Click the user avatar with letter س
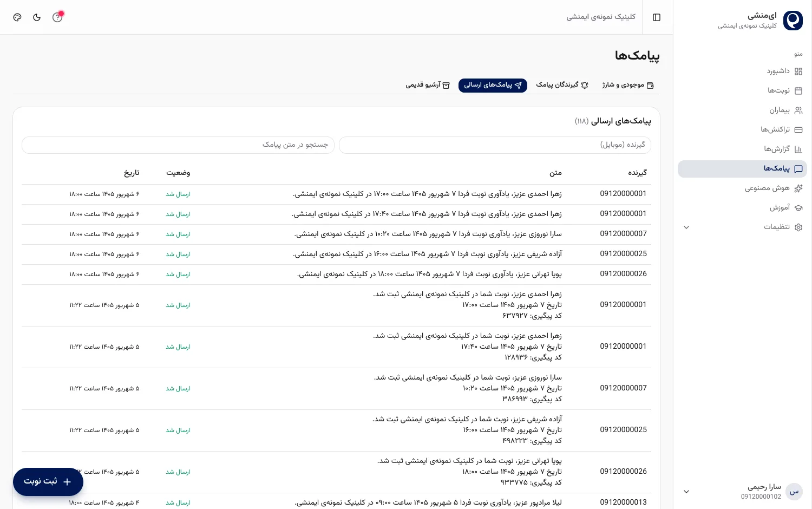This screenshot has width=812, height=509. click(794, 492)
